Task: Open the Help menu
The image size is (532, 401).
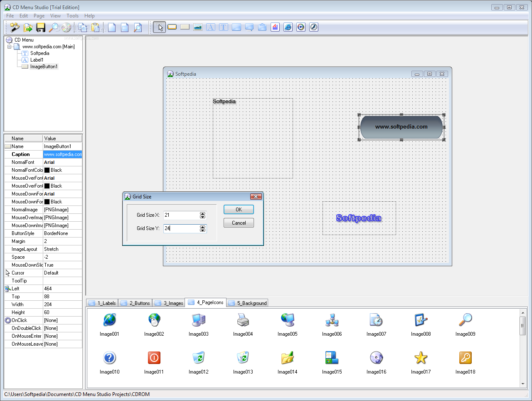Action: (x=89, y=16)
